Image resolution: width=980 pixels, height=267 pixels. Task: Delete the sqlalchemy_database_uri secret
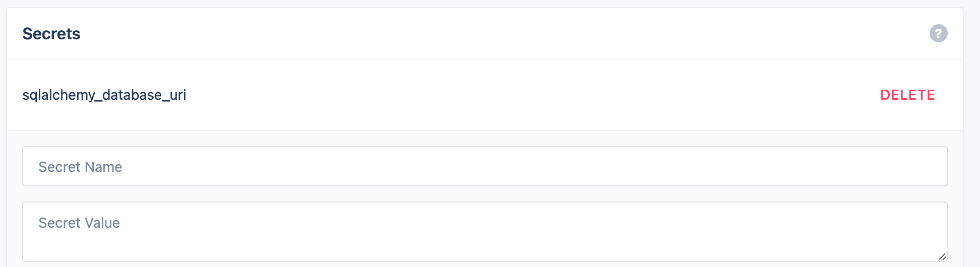click(907, 95)
